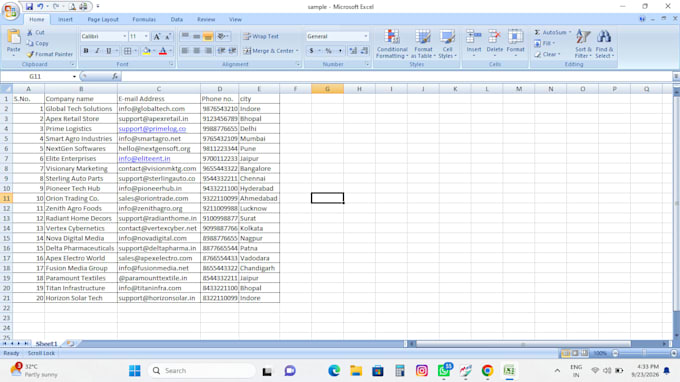Image resolution: width=680 pixels, height=382 pixels.
Task: Switch to the Page Layout tab
Action: (103, 20)
